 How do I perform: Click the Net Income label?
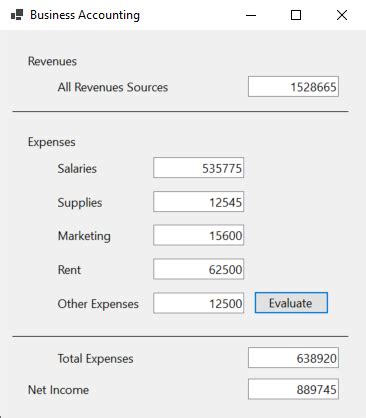(59, 390)
